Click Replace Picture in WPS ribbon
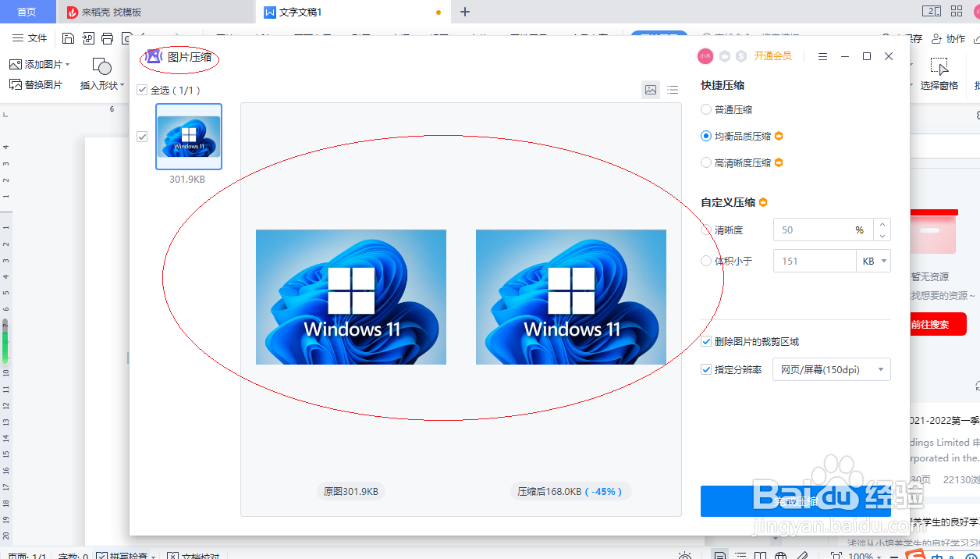980x559 pixels. 36,84
